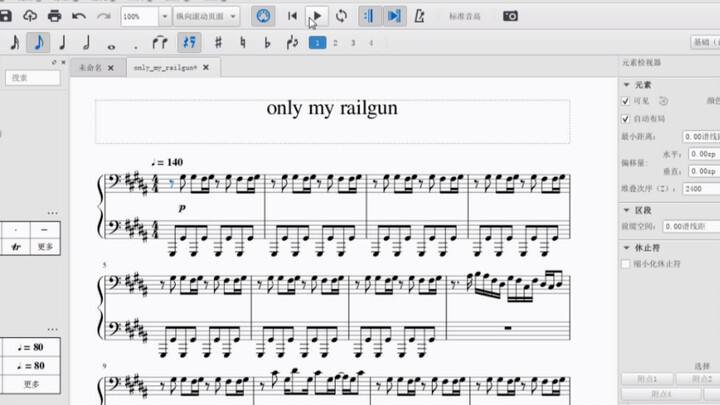This screenshot has height=405, width=720.
Task: Select the trill tr palette cell
Action: tap(16, 247)
